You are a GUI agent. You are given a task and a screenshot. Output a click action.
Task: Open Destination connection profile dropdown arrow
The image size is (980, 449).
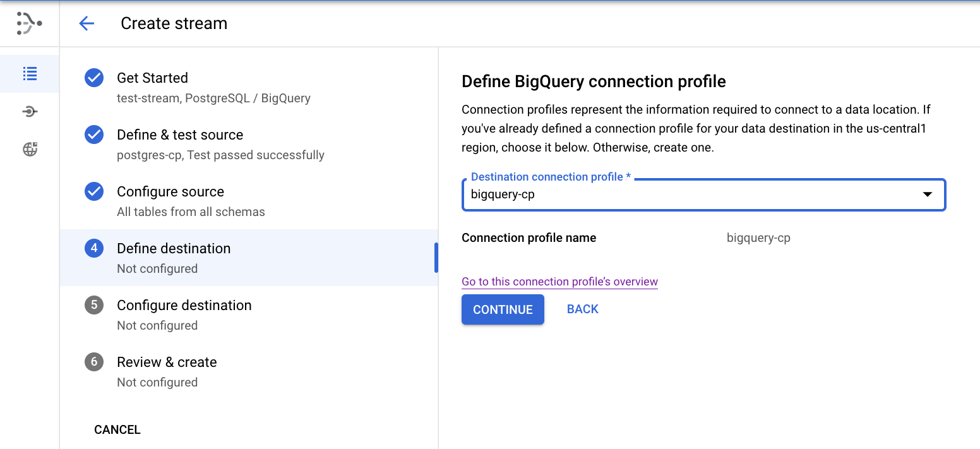pyautogui.click(x=927, y=195)
